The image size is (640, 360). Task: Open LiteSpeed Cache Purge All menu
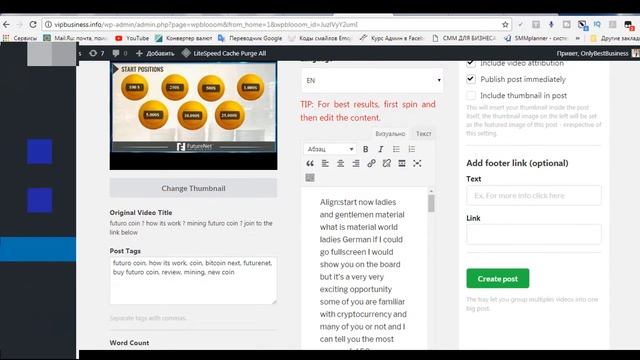click(224, 53)
